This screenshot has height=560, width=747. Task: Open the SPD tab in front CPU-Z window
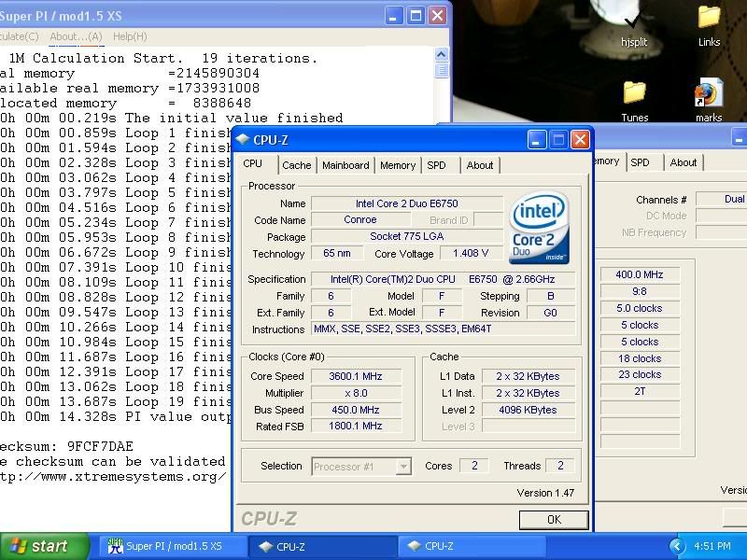[436, 165]
